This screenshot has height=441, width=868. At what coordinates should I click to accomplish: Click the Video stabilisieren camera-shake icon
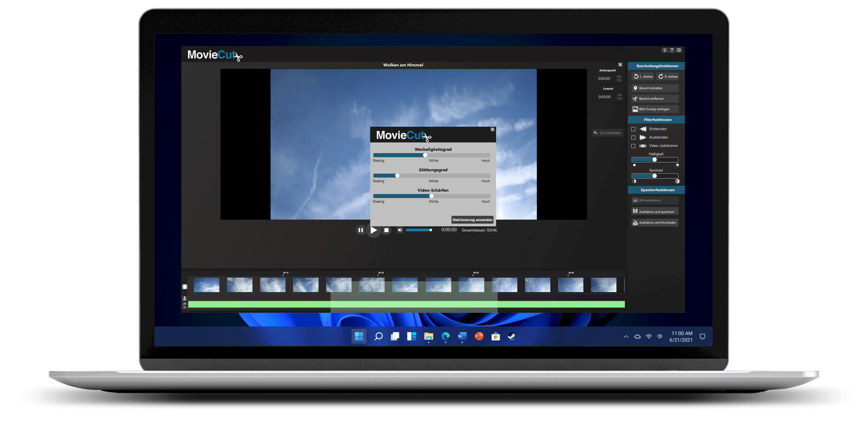(643, 146)
